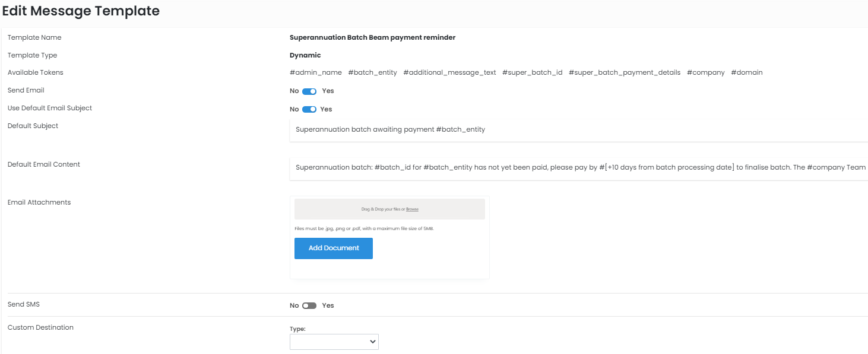Click the #company token

click(x=705, y=72)
